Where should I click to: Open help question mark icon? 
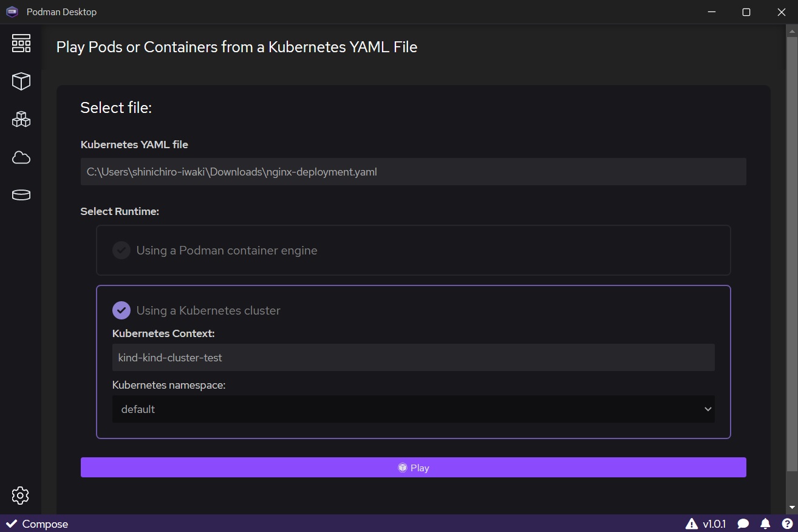[x=786, y=524]
